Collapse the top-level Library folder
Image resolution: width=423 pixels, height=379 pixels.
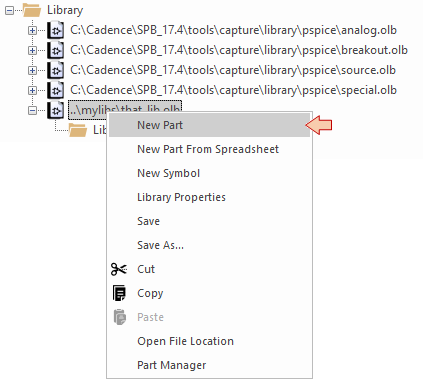pos(9,11)
